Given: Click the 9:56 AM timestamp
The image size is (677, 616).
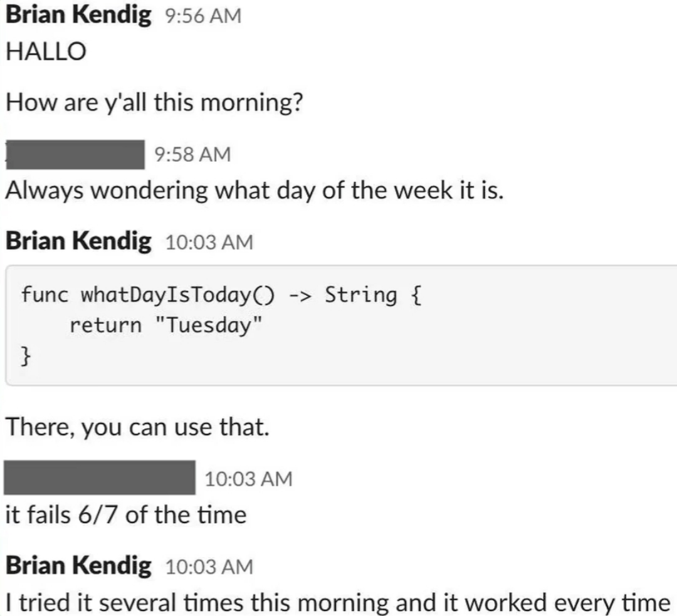Looking at the screenshot, I should click(203, 16).
